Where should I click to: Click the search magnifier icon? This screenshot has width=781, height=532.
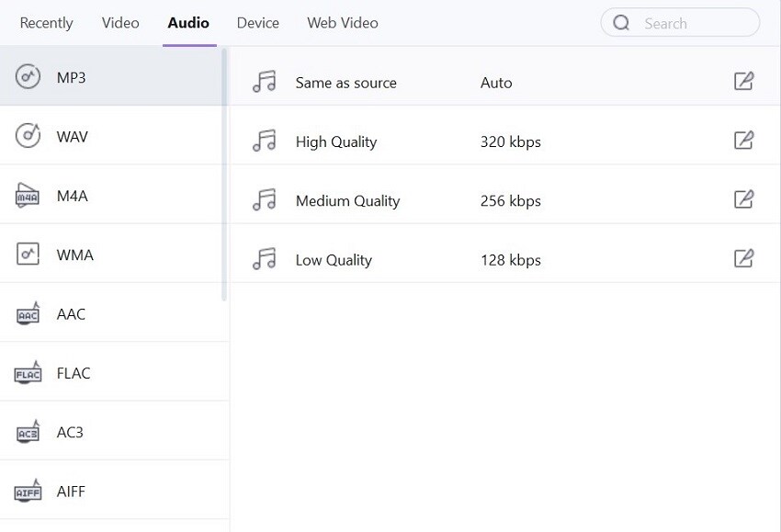coord(622,23)
